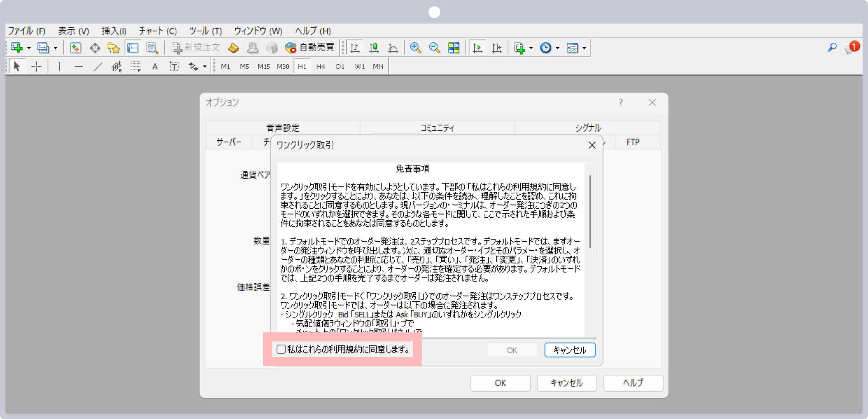Select the cursor arrow tool
The image size is (868, 419).
[17, 67]
